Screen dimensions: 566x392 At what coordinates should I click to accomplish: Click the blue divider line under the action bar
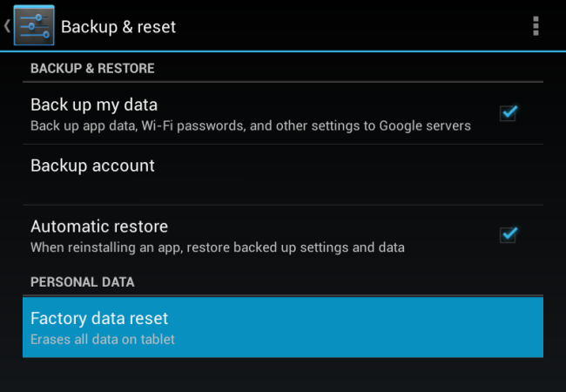[283, 51]
